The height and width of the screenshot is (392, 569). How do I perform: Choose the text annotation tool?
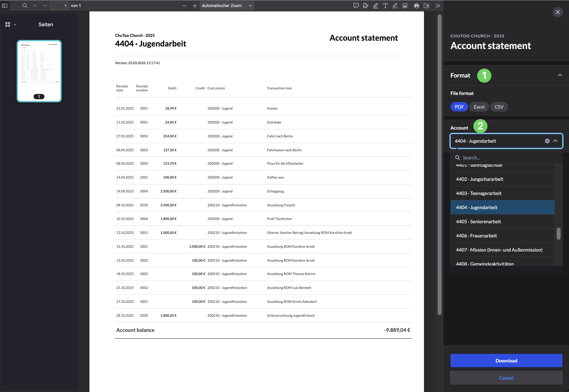[385, 6]
